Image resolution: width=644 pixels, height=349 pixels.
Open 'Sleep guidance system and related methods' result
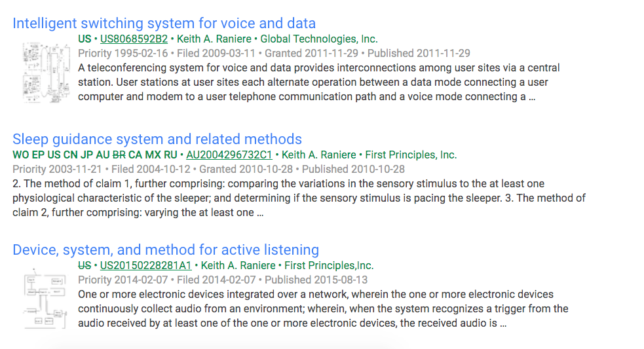coord(157,139)
